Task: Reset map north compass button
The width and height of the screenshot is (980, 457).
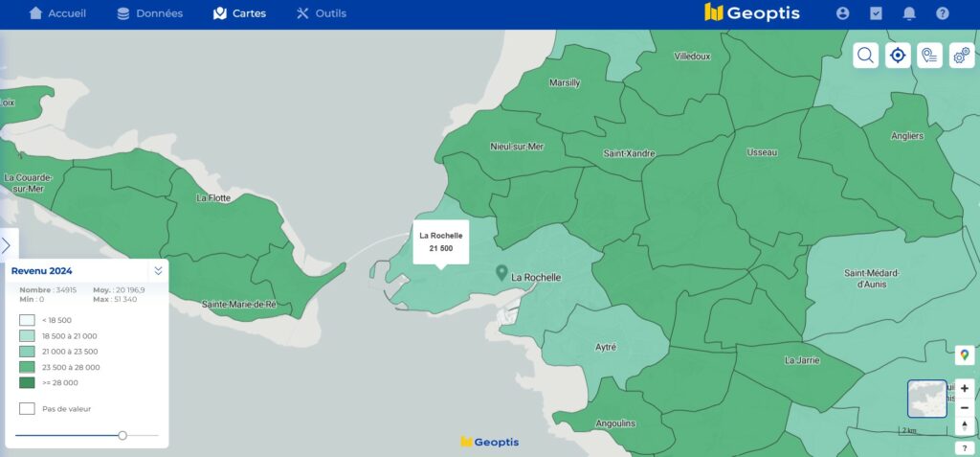Action: pos(965,425)
